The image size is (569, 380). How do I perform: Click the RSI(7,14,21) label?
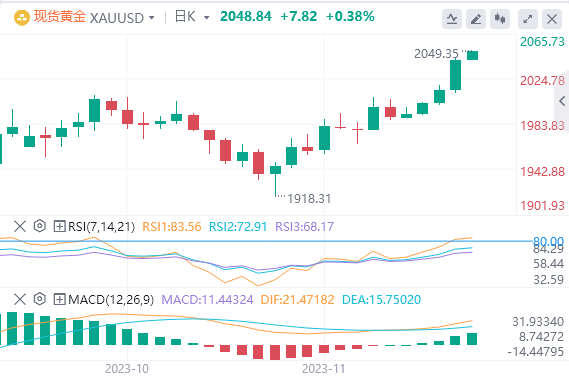(x=101, y=227)
